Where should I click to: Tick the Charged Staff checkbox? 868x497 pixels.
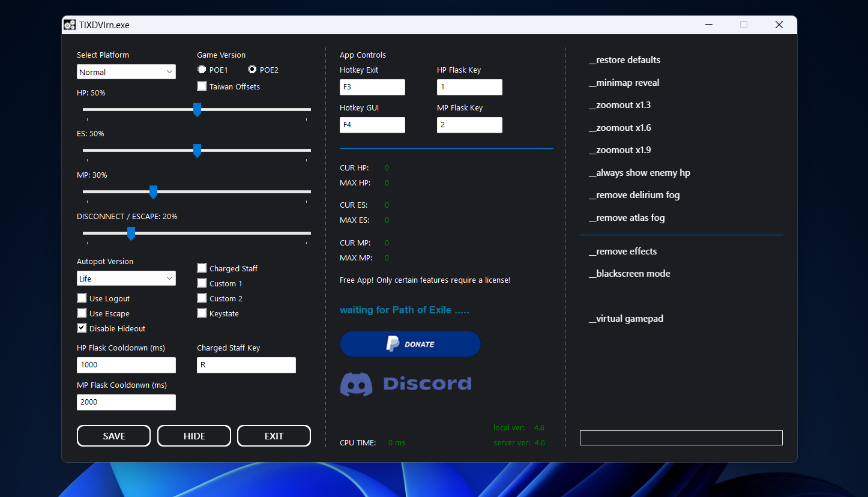[202, 268]
